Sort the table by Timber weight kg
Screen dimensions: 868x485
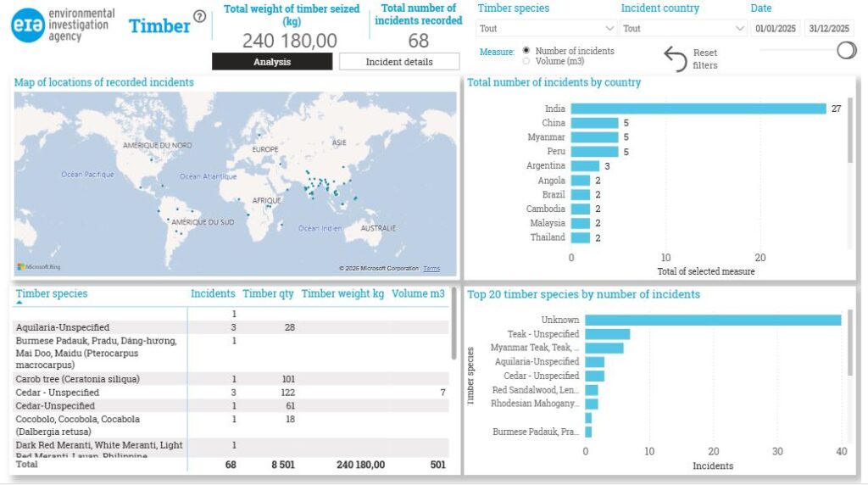[342, 294]
